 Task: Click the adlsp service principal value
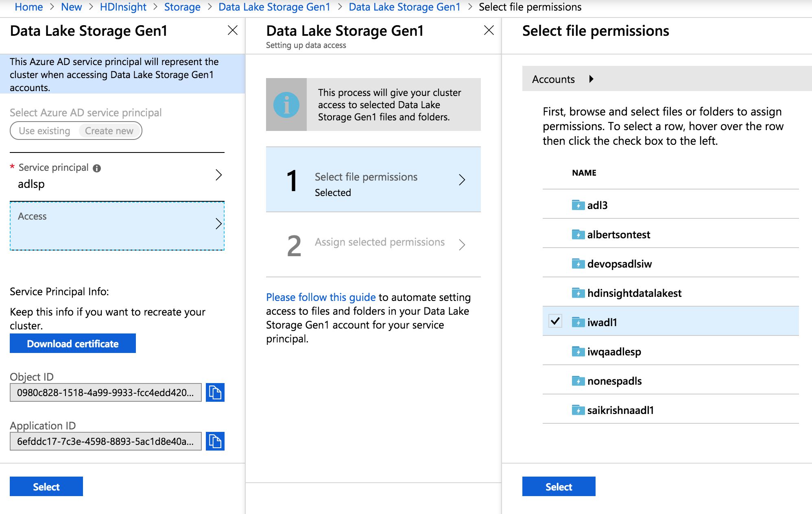click(x=31, y=184)
